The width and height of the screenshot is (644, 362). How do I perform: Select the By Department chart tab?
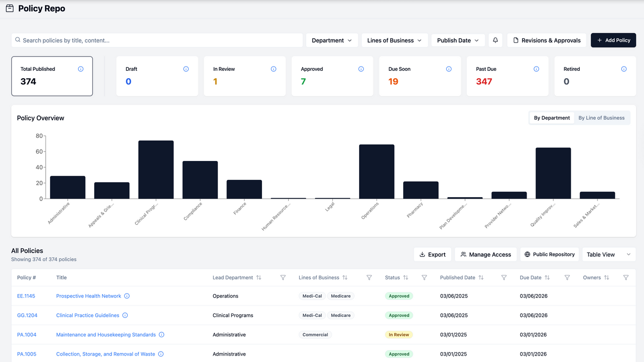(x=551, y=117)
